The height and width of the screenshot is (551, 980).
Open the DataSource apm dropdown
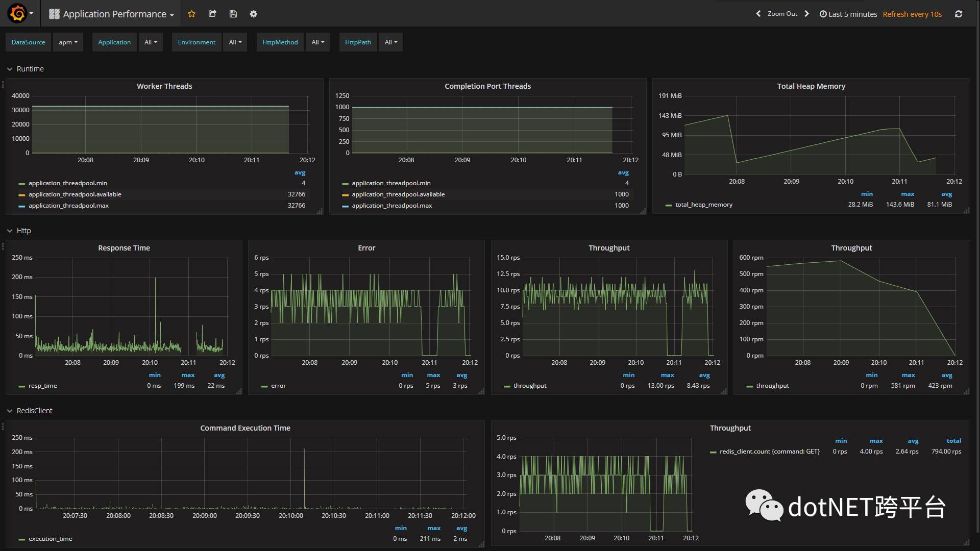(68, 42)
